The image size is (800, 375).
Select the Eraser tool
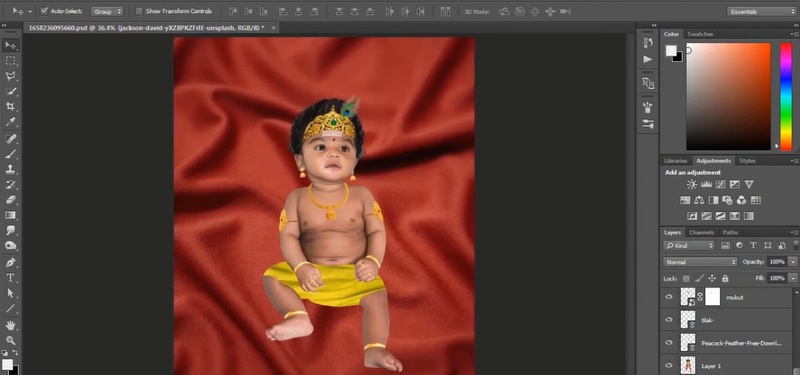tap(10, 199)
